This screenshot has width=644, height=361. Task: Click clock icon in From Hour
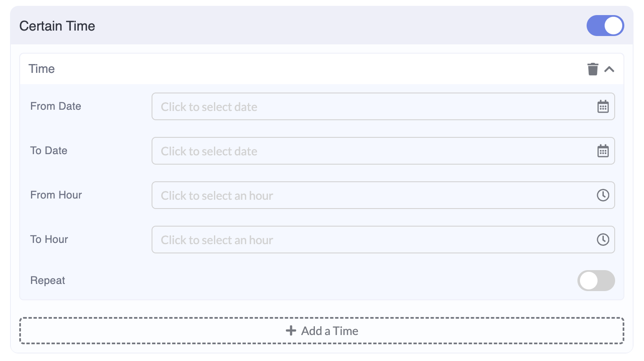[603, 195]
